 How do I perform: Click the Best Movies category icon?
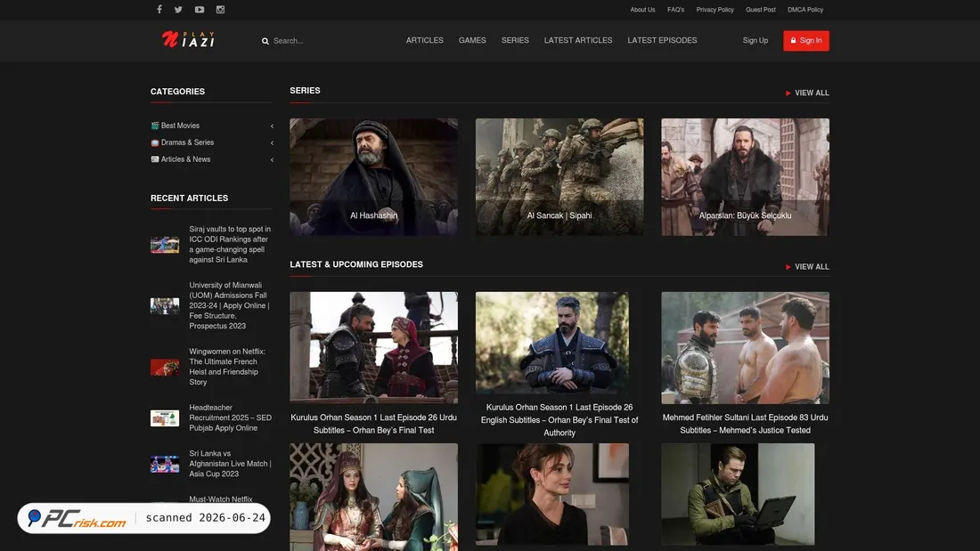pos(155,126)
